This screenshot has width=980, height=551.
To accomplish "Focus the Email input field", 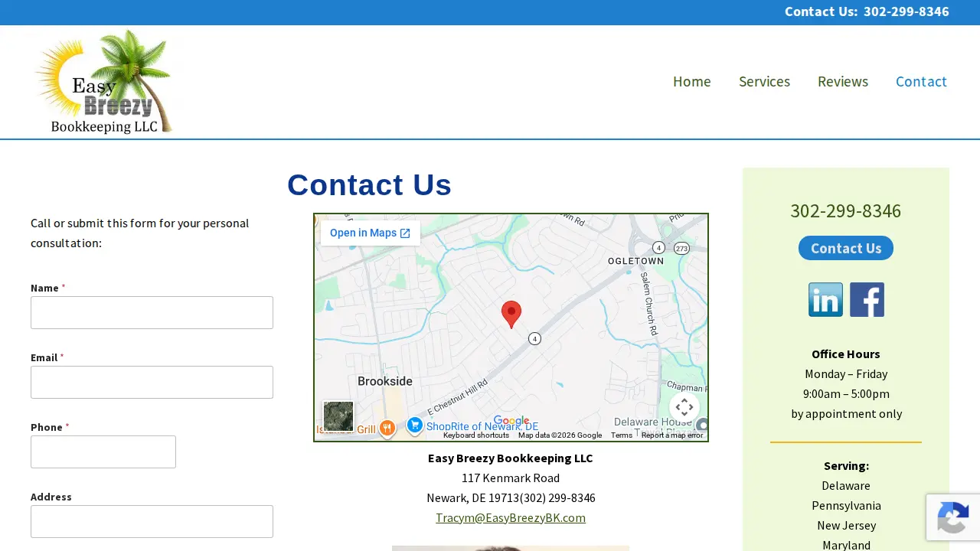I will 152,382.
